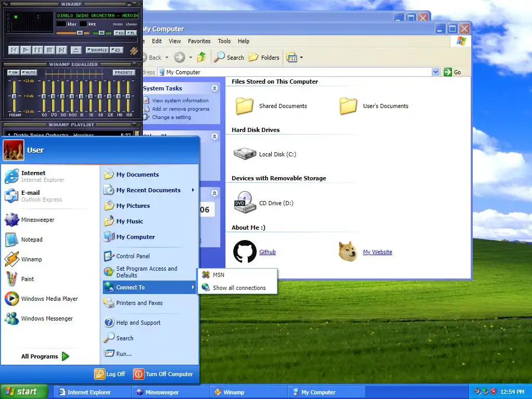The width and height of the screenshot is (532, 399).
Task: Click the Doge icon next to My Website
Action: 349,251
